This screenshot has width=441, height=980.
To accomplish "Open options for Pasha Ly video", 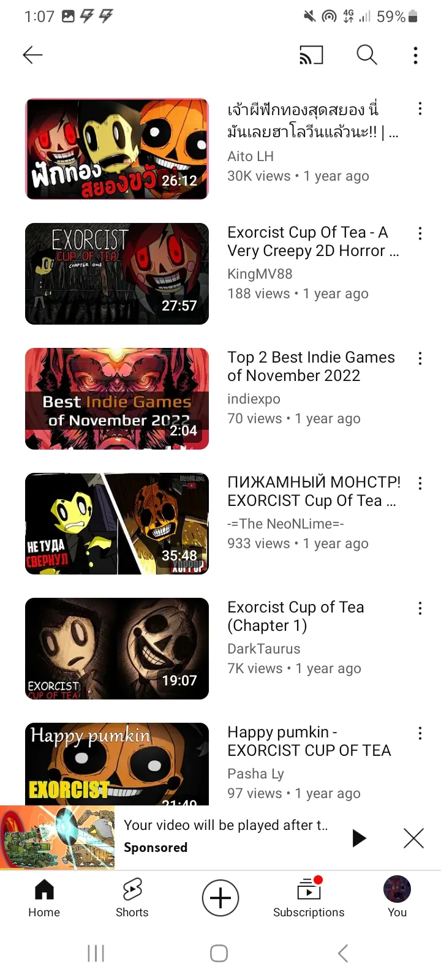I will pyautogui.click(x=420, y=733).
